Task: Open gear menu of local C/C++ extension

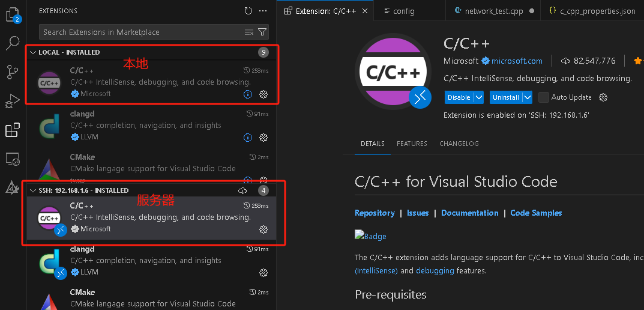Action: click(x=263, y=94)
